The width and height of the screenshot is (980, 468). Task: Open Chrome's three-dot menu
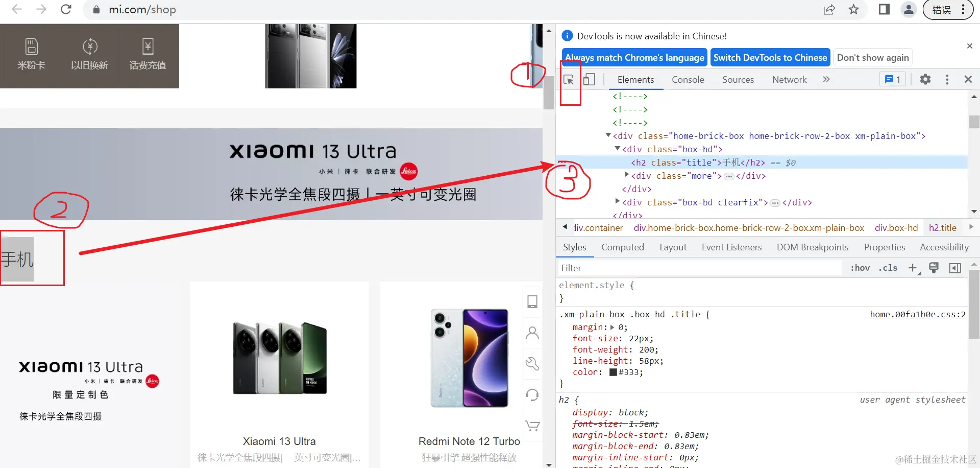point(963,9)
